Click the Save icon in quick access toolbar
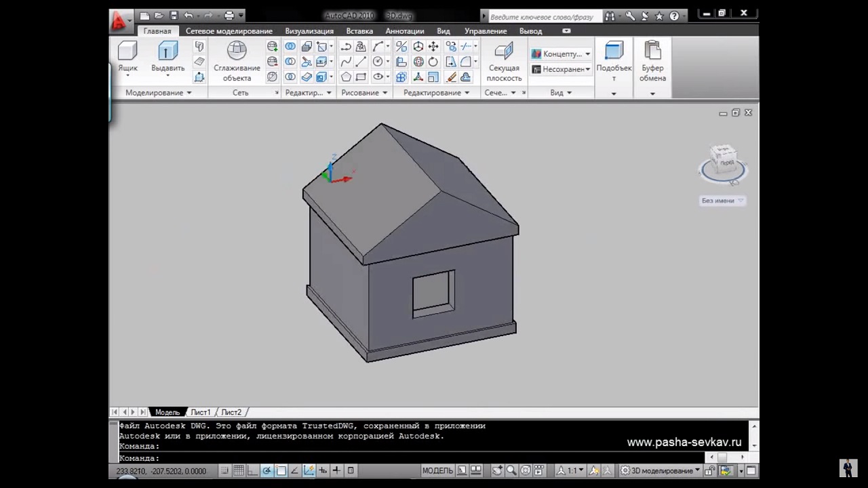 pyautogui.click(x=174, y=16)
